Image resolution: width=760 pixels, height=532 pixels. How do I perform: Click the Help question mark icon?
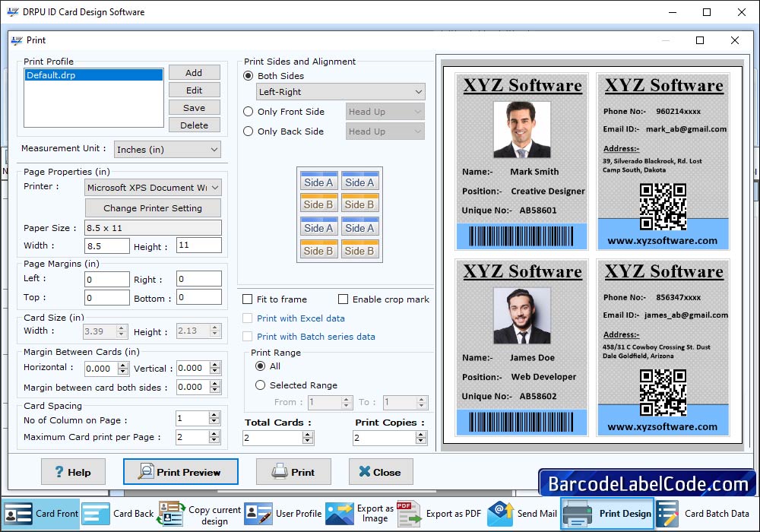pos(59,472)
